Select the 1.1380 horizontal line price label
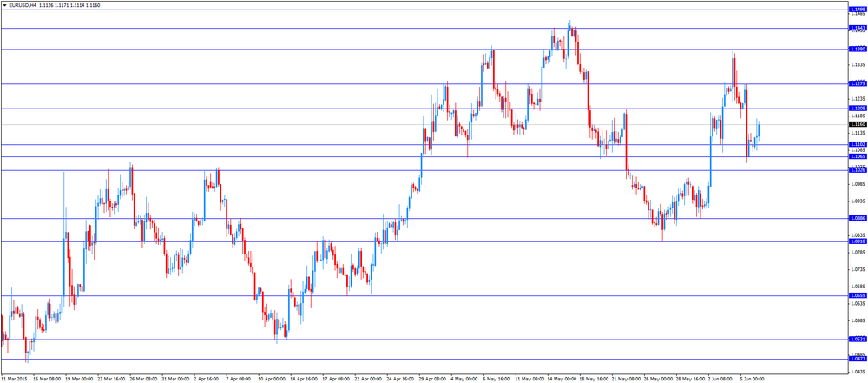Screen dimensions: 868x383 pos(858,50)
